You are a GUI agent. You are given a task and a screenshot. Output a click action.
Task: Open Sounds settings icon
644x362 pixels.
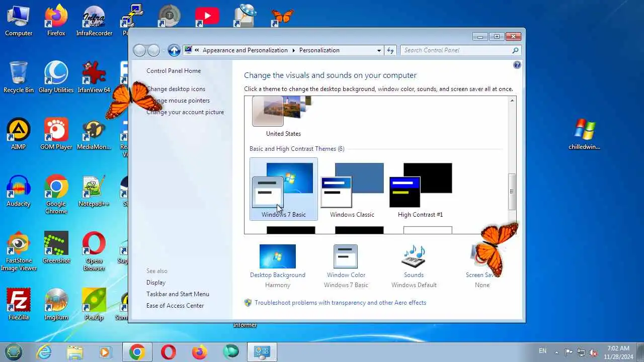click(414, 256)
